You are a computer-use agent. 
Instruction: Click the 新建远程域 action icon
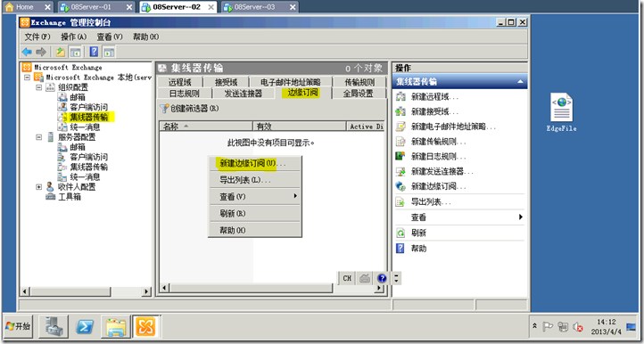coord(400,97)
